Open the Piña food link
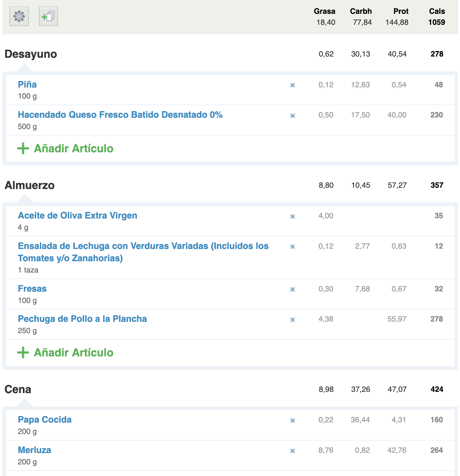This screenshot has width=460, height=476. pyautogui.click(x=27, y=84)
